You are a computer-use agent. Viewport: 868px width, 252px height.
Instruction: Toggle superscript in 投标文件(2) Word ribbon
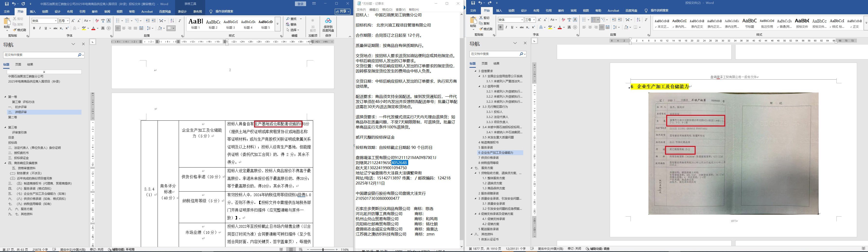click(533, 27)
